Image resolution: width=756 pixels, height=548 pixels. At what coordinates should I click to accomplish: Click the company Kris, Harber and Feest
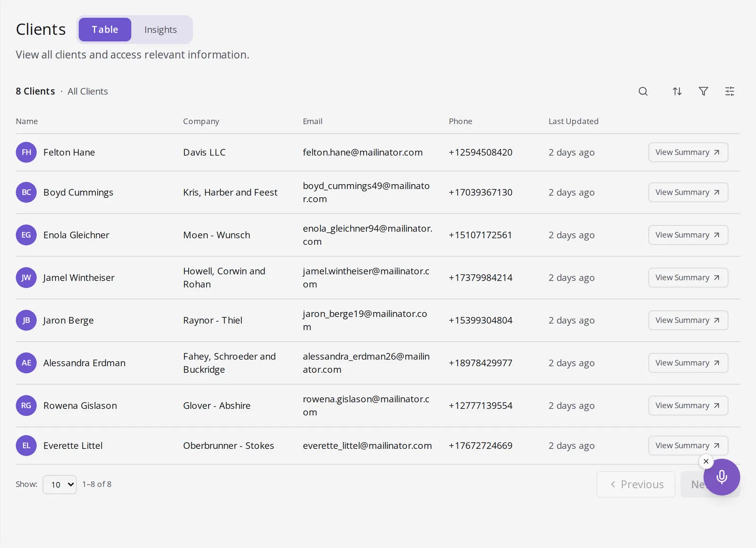[x=231, y=192]
